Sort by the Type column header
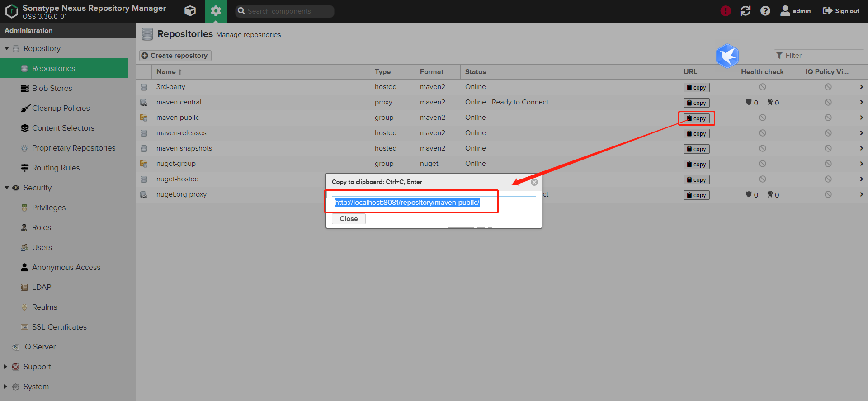The height and width of the screenshot is (401, 868). (392, 72)
